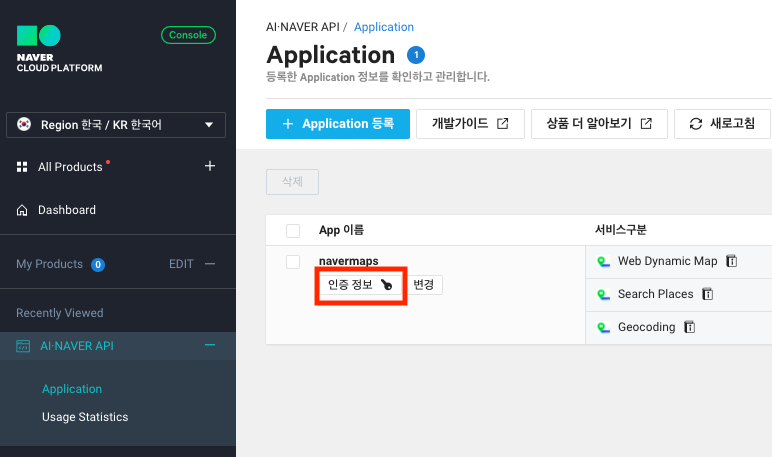This screenshot has height=457, width=772.
Task: Open the info icon next to Web Dynamic Map
Action: [x=732, y=261]
